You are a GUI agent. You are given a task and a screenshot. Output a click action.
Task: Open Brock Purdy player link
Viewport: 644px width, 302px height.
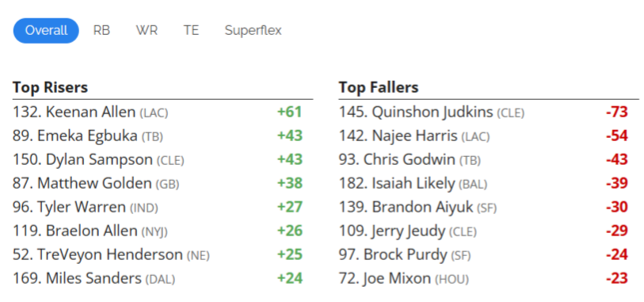(405, 255)
